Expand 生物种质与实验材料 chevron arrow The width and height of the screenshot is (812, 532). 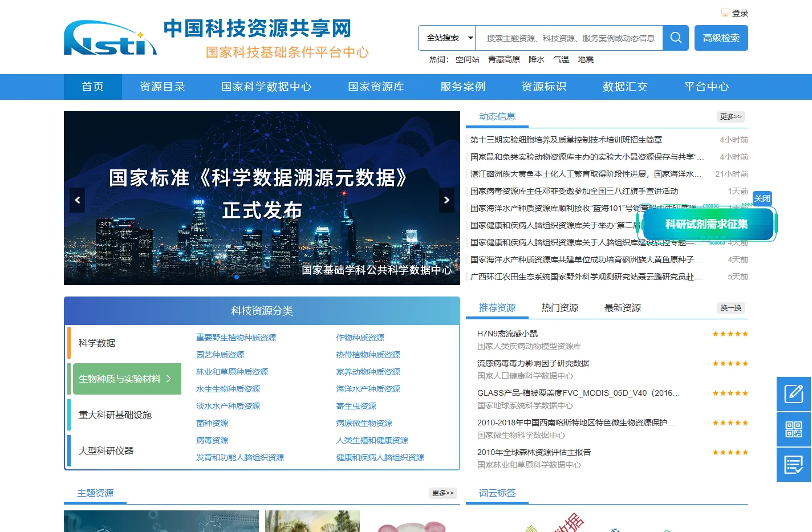tap(168, 379)
